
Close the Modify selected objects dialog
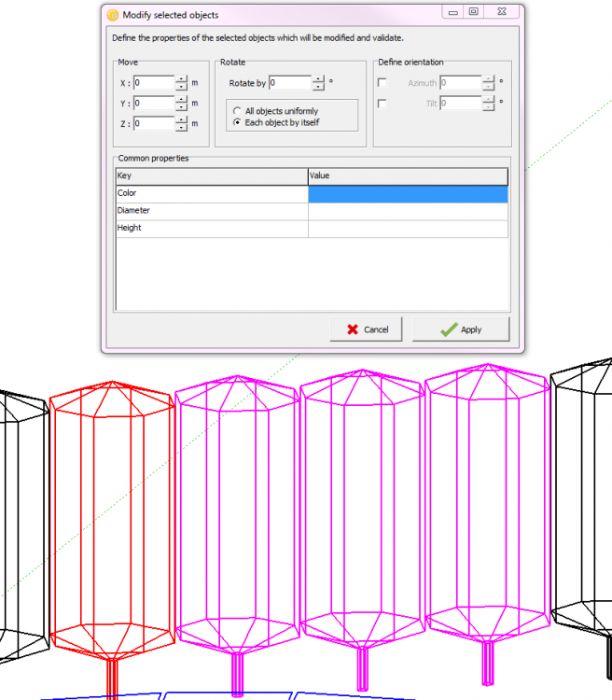pos(502,12)
